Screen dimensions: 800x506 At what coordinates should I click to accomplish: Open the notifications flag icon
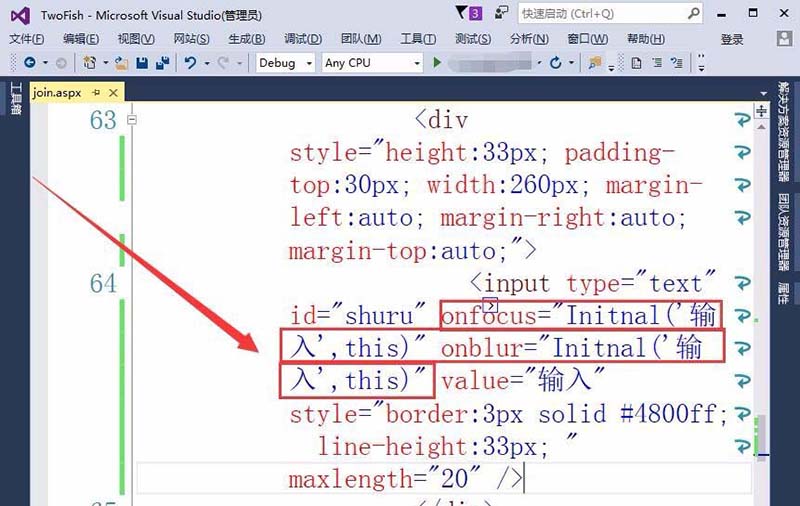tap(461, 12)
